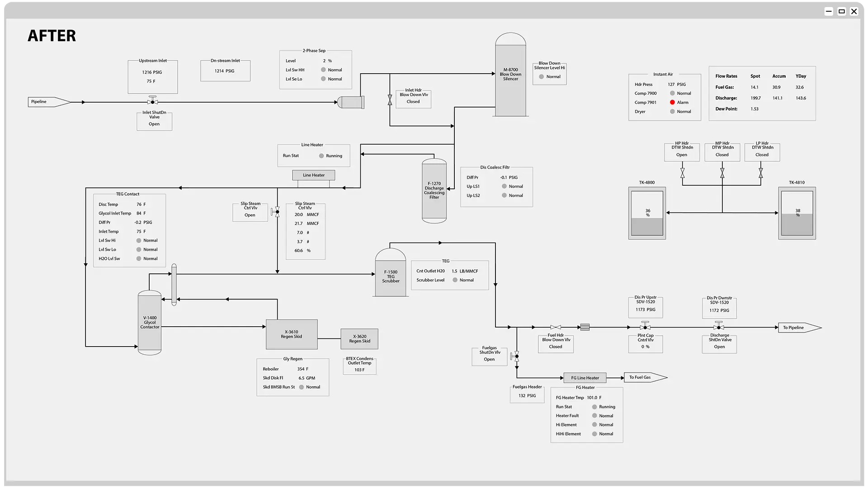Click the Line Heater Run Stat indicator
Screen dimensions: 868x488
321,156
